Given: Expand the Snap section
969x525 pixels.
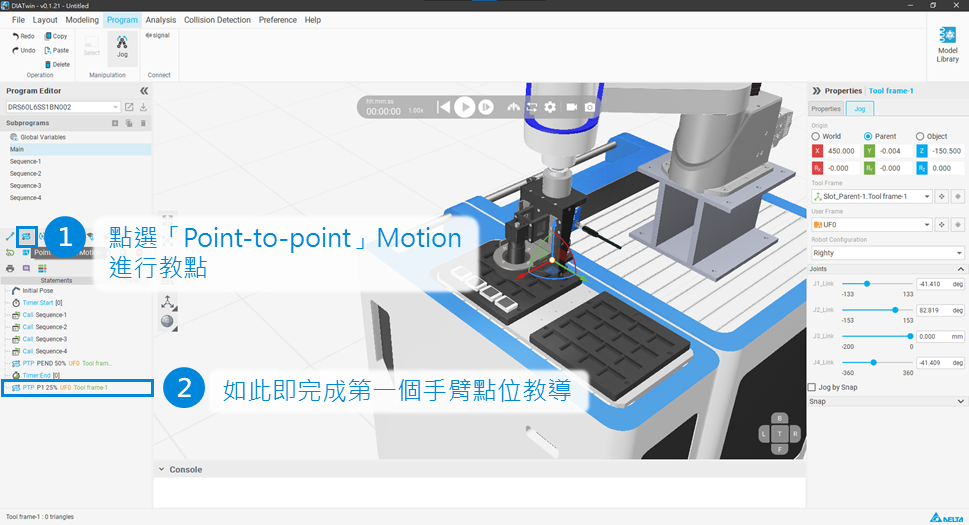Looking at the screenshot, I should tap(960, 401).
